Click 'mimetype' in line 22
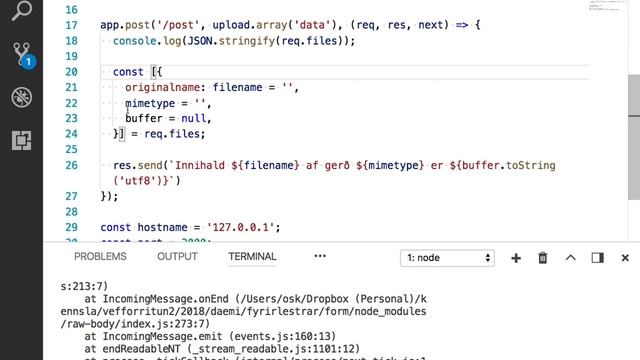Viewport: 640px width, 360px height. [150, 103]
